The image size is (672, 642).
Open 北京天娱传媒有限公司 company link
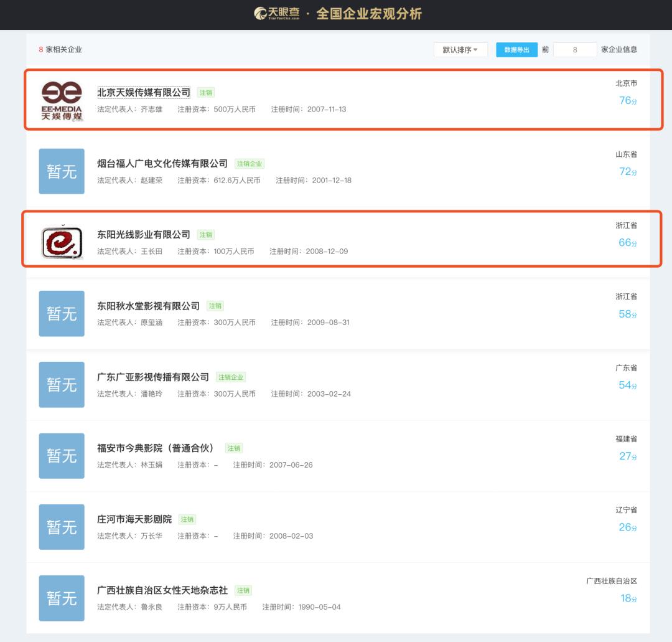144,92
